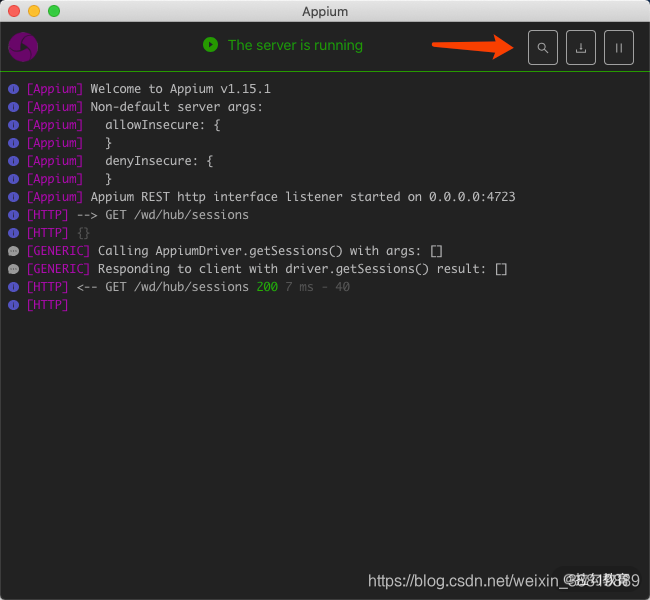
Task: Close the Appium window
Action: pos(14,11)
